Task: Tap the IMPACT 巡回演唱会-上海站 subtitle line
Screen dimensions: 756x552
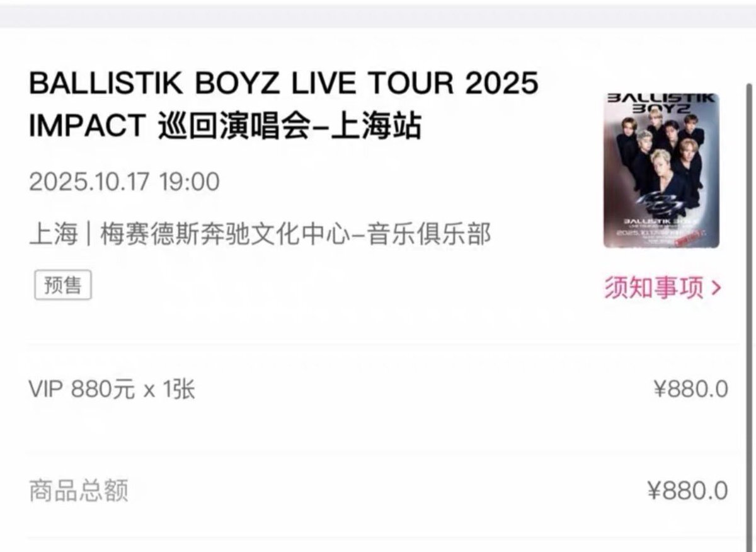Action: click(225, 127)
